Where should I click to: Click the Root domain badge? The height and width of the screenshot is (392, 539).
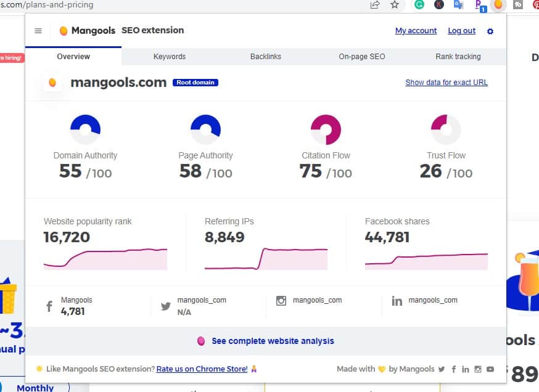pyautogui.click(x=195, y=83)
